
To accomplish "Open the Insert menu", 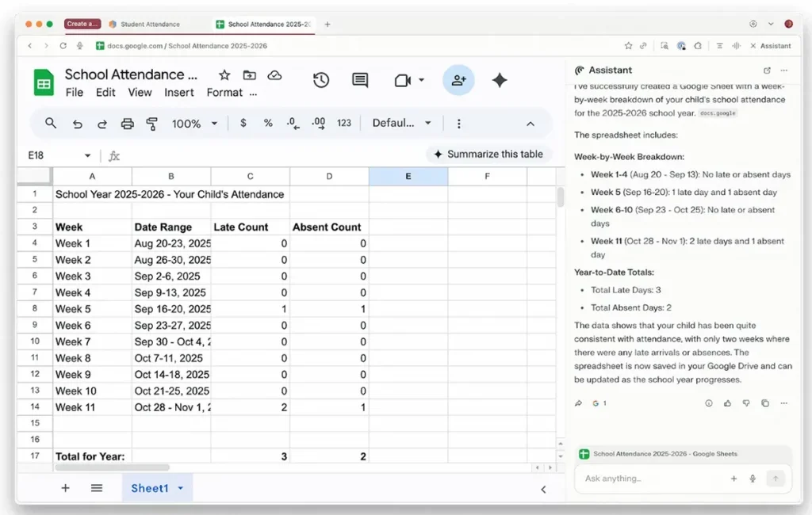I will click(x=178, y=93).
